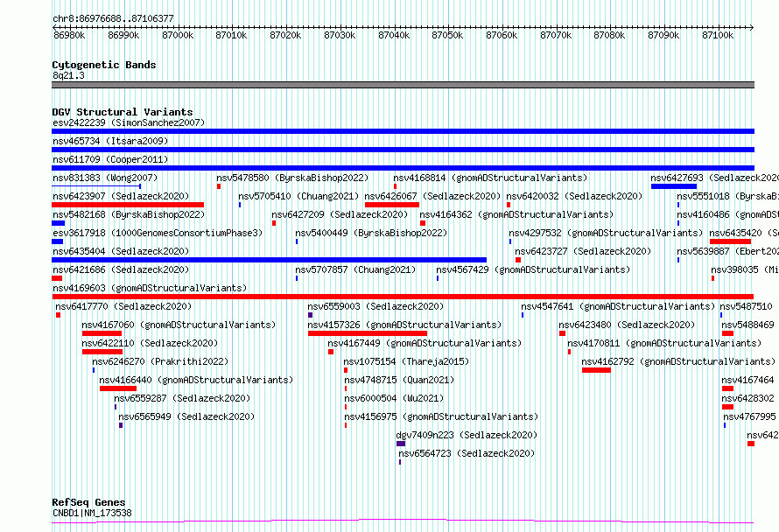Select the DGV Structural Variants track title
This screenshot has width=779, height=532.
click(123, 112)
